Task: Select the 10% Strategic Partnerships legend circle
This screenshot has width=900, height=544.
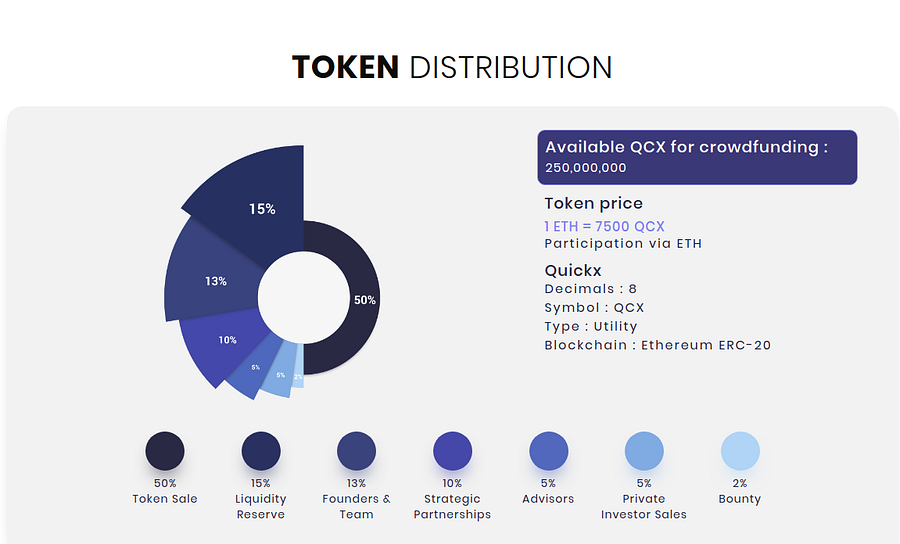Action: [x=452, y=451]
